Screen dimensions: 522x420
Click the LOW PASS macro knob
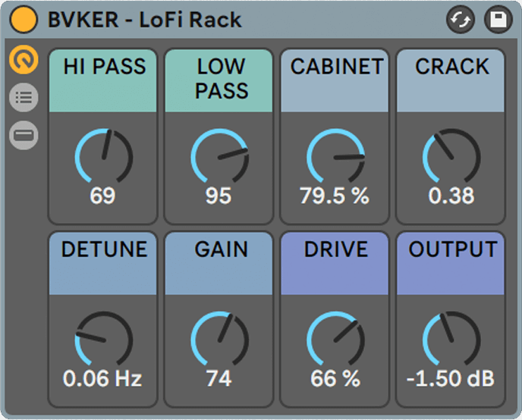coord(220,156)
